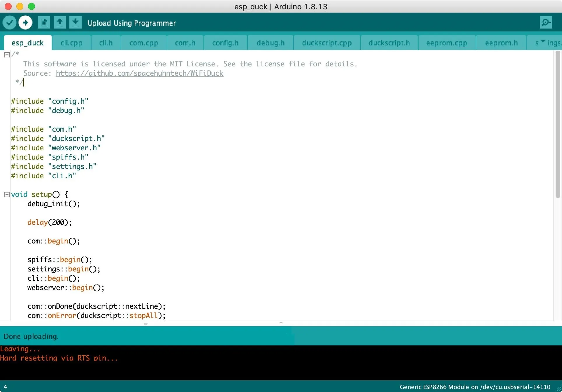This screenshot has width=562, height=392.
Task: Click the com::begin(); line
Action: pos(54,241)
